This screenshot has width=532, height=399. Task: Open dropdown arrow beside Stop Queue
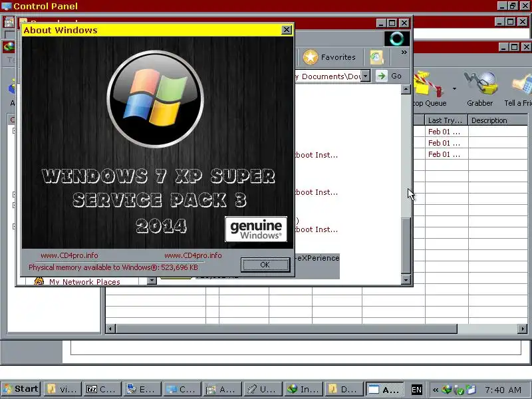[x=454, y=89]
